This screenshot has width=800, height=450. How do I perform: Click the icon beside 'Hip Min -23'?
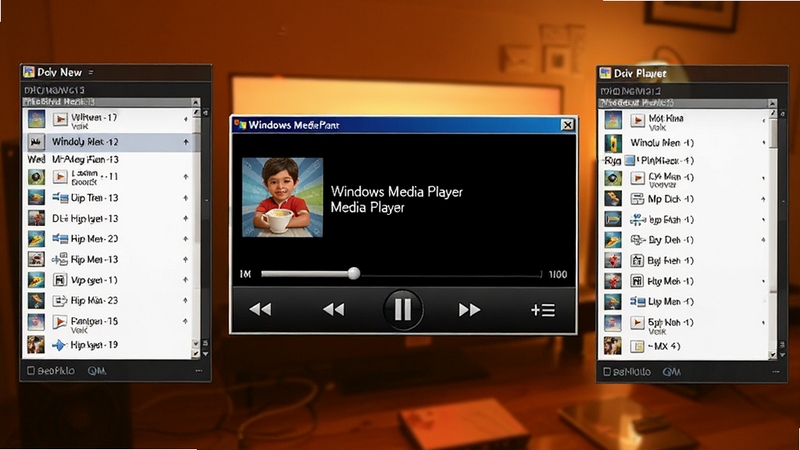(60, 301)
